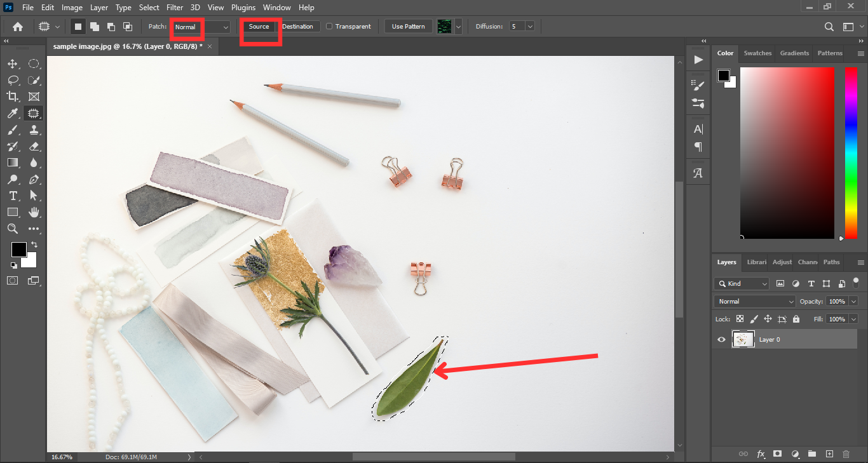The width and height of the screenshot is (868, 463).
Task: Click the rainbow hue slider strip
Action: (851, 152)
